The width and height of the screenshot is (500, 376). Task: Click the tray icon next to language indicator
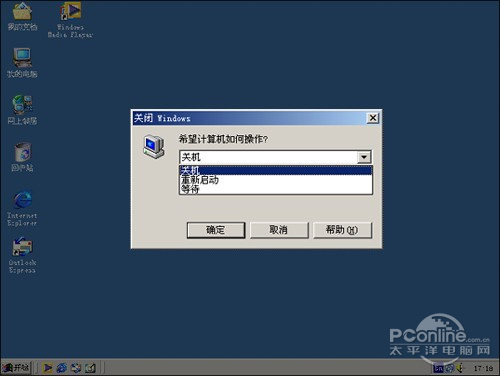449,368
